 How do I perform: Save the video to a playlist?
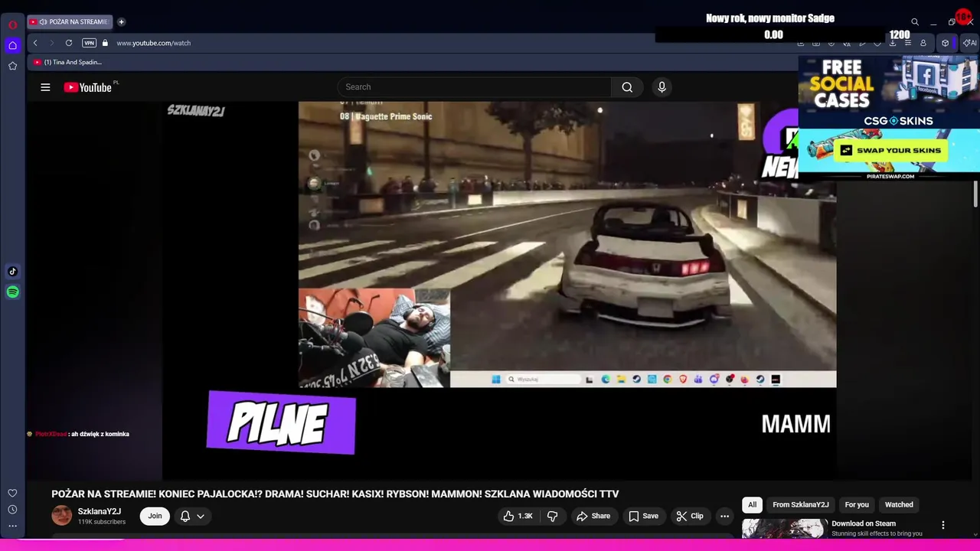pos(643,516)
